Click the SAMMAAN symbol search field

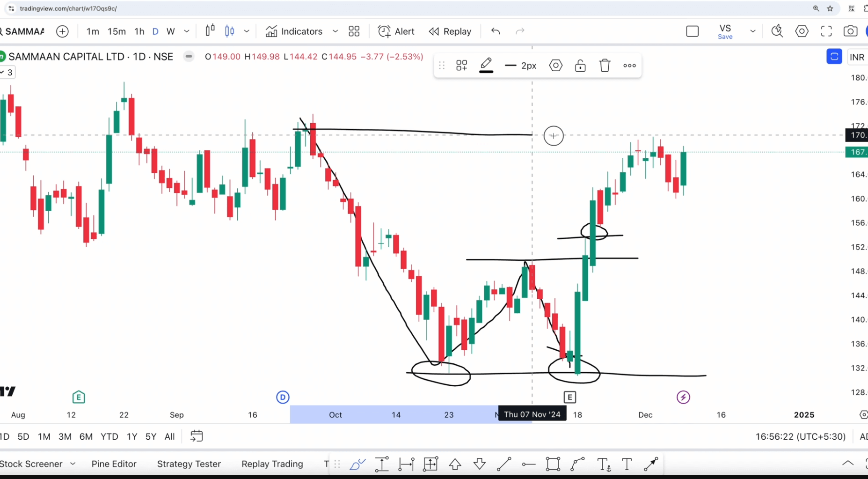[x=23, y=31]
